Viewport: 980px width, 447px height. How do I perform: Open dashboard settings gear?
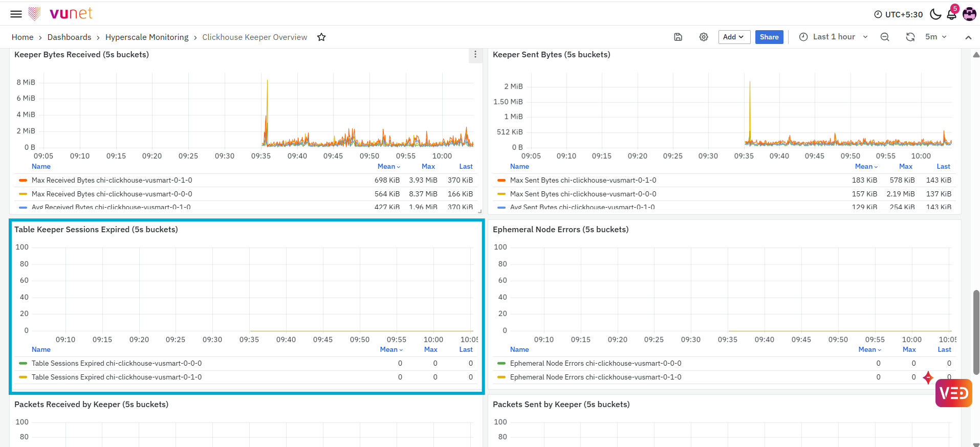pos(704,37)
